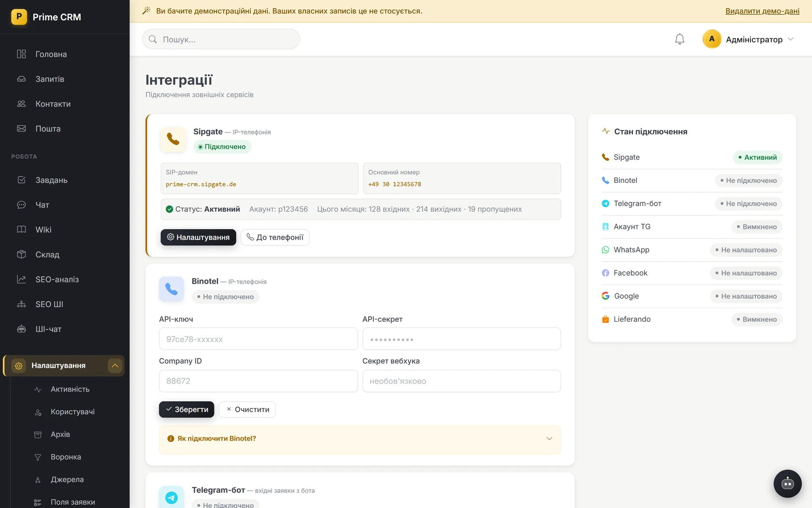
Task: Click the magic wand icon in demo banner
Action: click(146, 11)
